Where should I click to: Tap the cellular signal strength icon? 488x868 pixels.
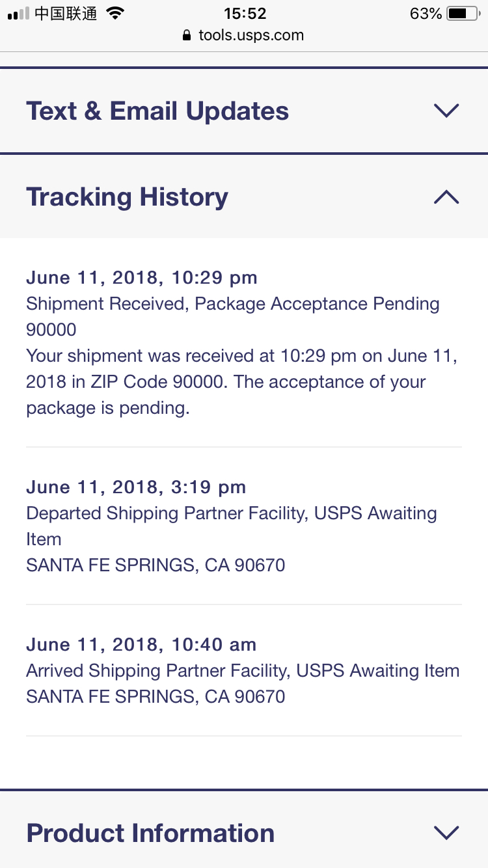click(x=18, y=14)
